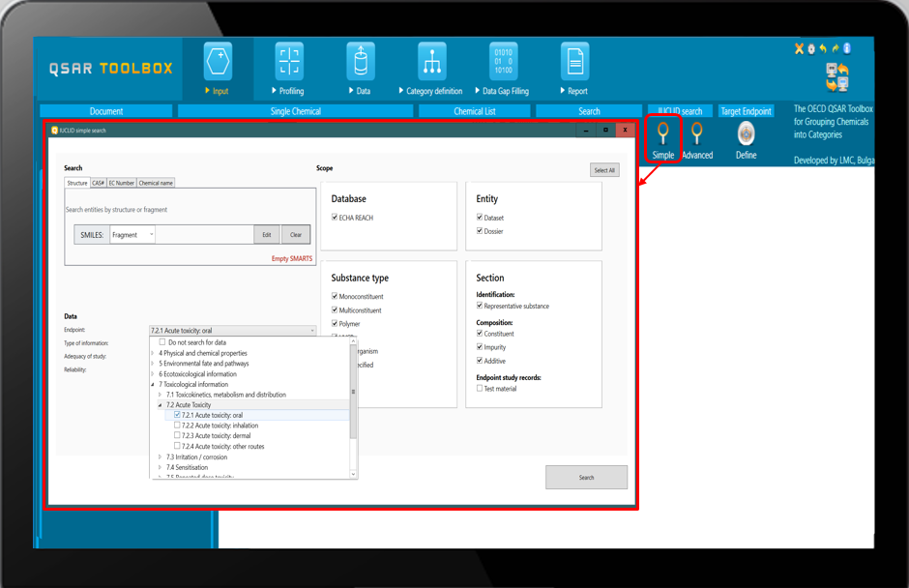Expand 7.4 Sensitisation node
The height and width of the screenshot is (588, 909).
(160, 467)
